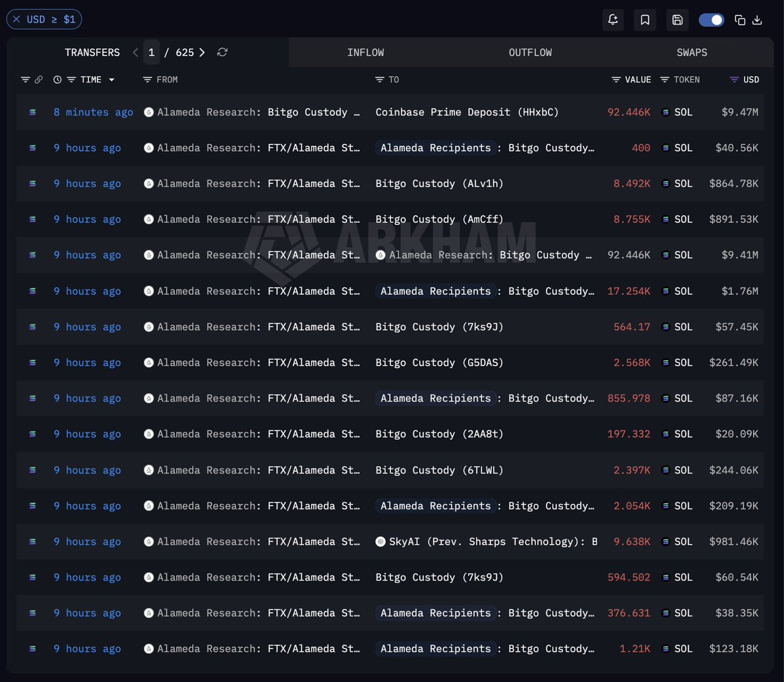Click the $244.06K USD amount
The width and height of the screenshot is (784, 682).
pyautogui.click(x=734, y=470)
